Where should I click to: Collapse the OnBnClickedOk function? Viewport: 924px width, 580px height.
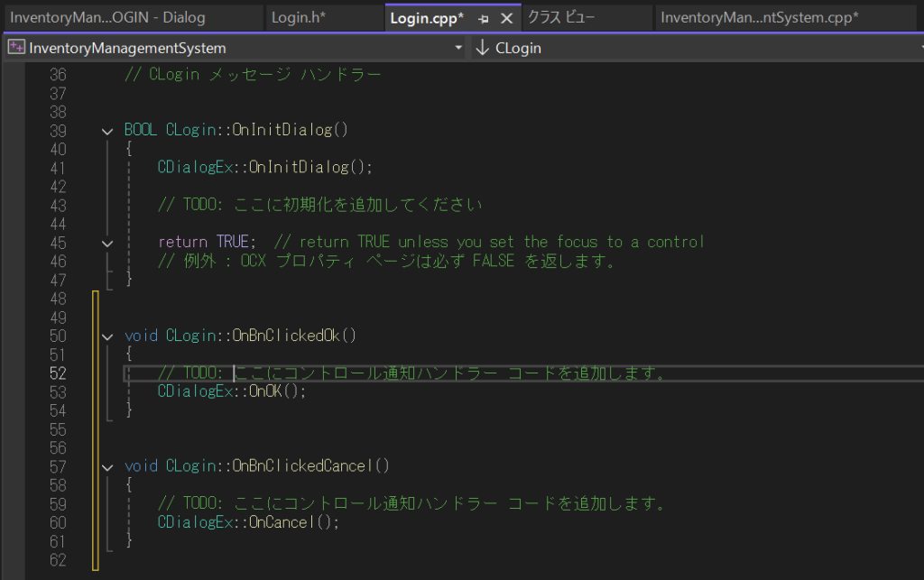(108, 336)
